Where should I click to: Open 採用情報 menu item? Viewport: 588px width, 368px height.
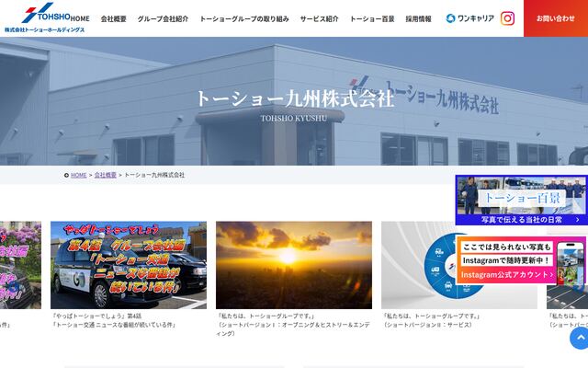tap(419, 18)
